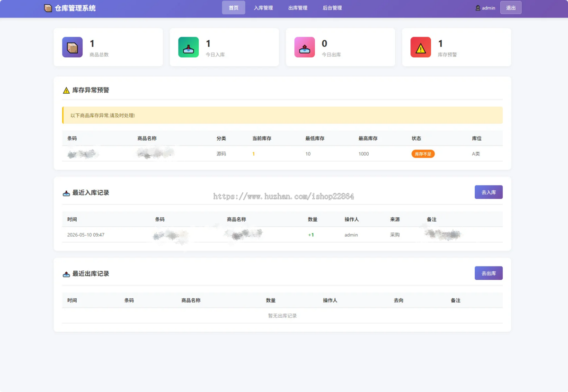Click the warehouse system box logo icon

pyautogui.click(x=48, y=8)
